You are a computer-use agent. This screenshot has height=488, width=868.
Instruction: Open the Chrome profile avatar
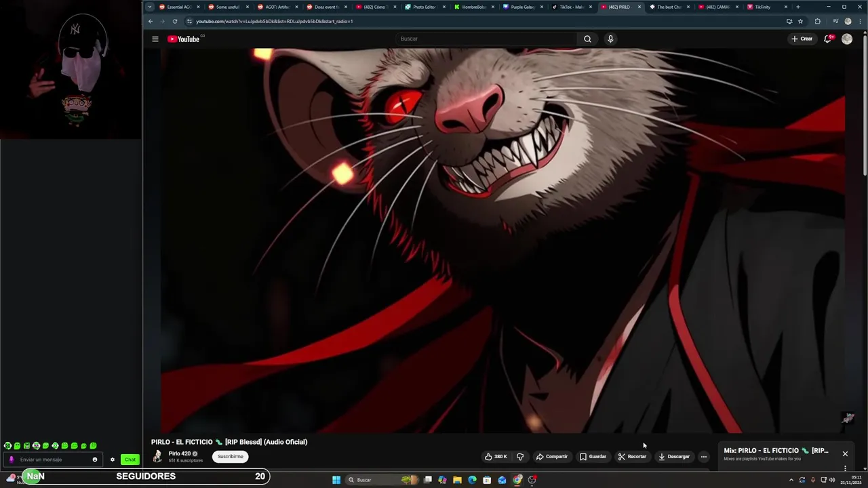[848, 21]
